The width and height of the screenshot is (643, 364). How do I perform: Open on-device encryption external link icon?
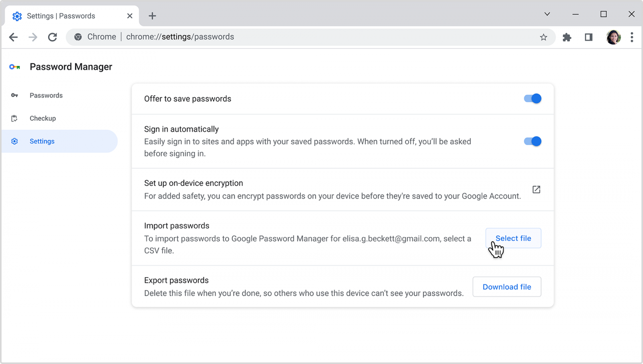click(536, 190)
